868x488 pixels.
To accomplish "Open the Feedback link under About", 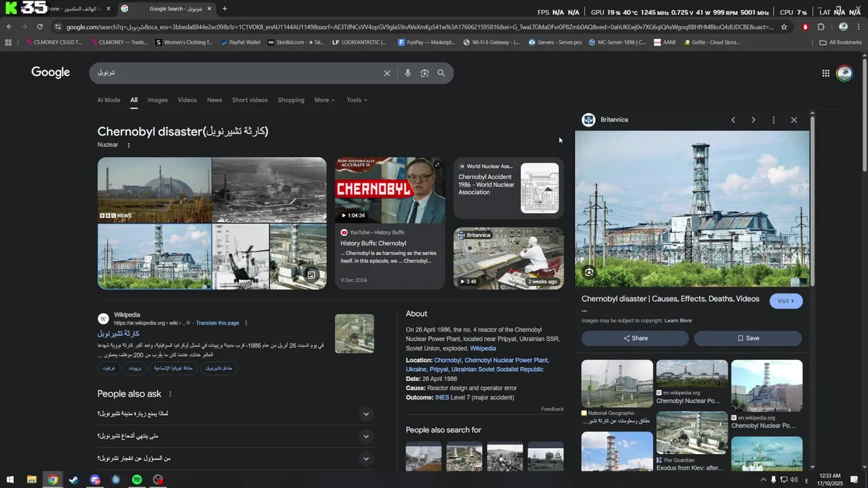I will [x=553, y=409].
